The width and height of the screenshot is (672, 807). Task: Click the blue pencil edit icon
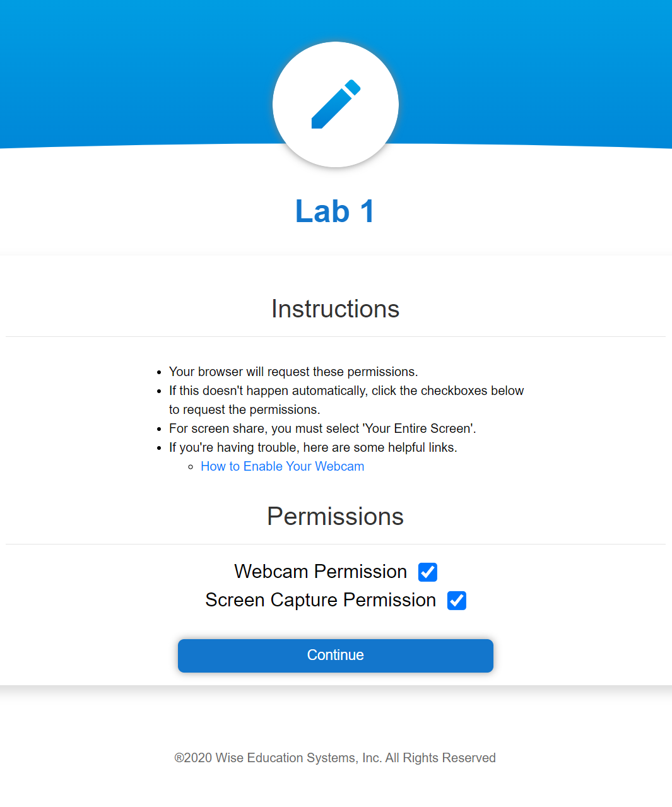pos(336,104)
